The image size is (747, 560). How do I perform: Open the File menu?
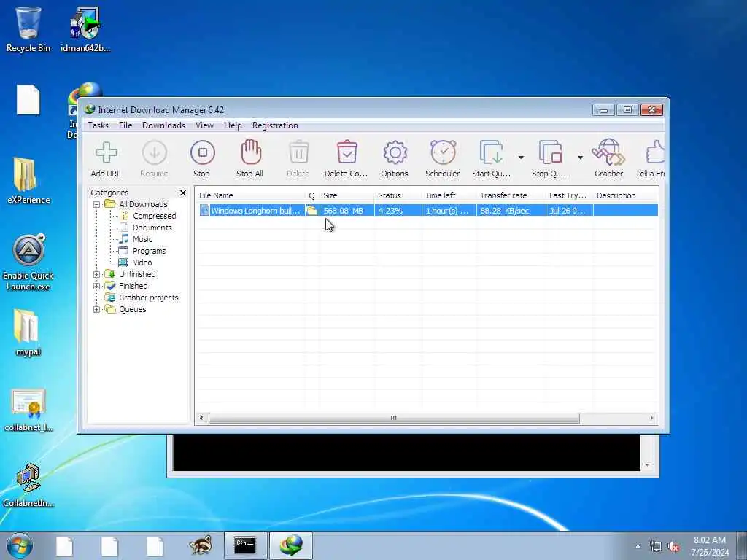125,125
